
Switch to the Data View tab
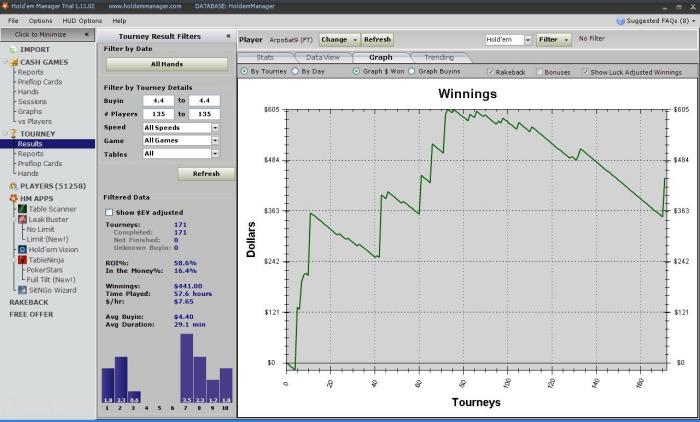pyautogui.click(x=323, y=58)
